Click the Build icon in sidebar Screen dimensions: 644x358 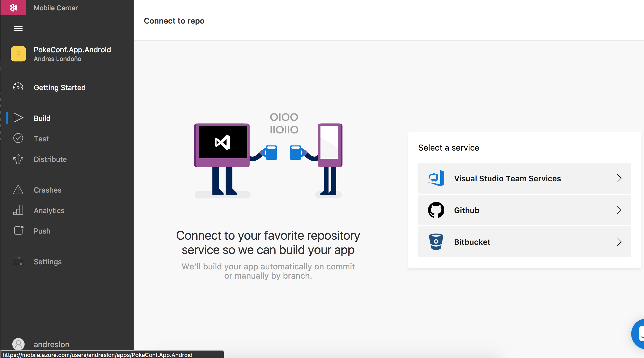pyautogui.click(x=18, y=118)
